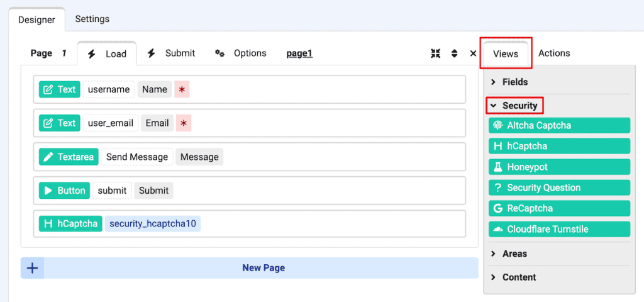Click required asterisk on username row

point(182,89)
